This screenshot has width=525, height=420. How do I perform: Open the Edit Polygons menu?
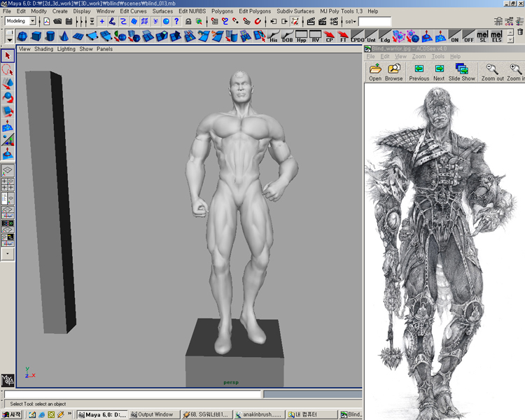[x=254, y=11]
